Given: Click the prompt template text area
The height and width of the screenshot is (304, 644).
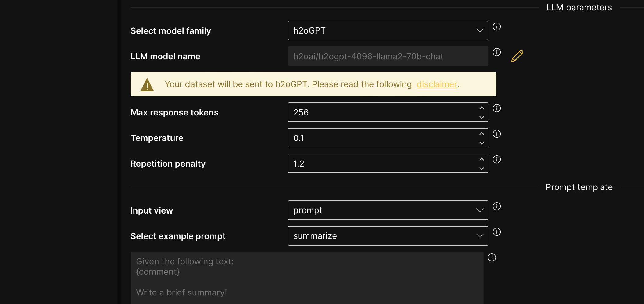Looking at the screenshot, I should point(307,277).
